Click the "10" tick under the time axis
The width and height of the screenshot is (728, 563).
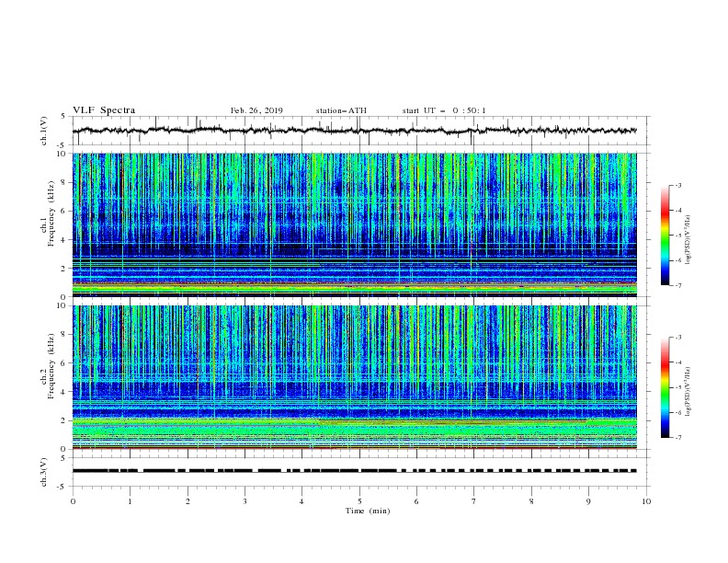[646, 501]
